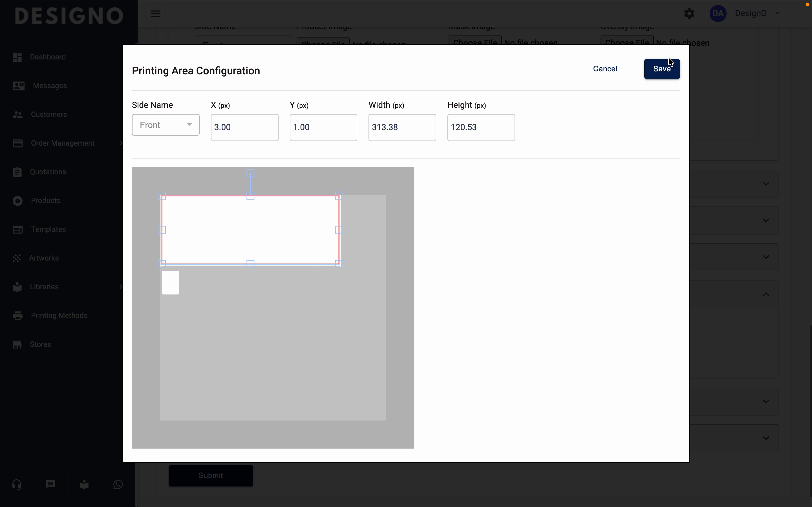This screenshot has width=812, height=507.
Task: Expand the DesignO account dropdown
Action: coord(778,14)
